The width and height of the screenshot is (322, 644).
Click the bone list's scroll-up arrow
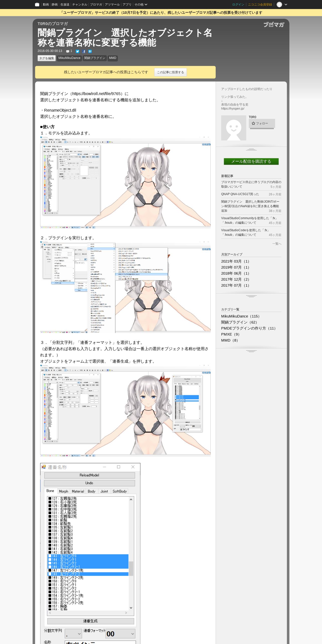(131, 499)
